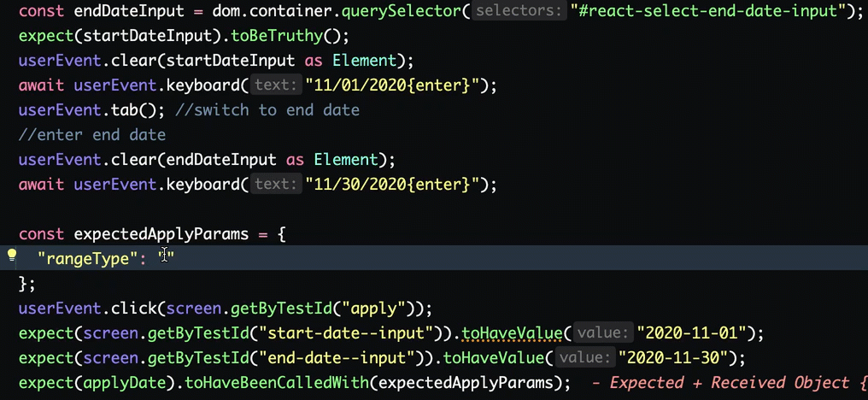
Task: Click the querySelector method name
Action: (402, 11)
